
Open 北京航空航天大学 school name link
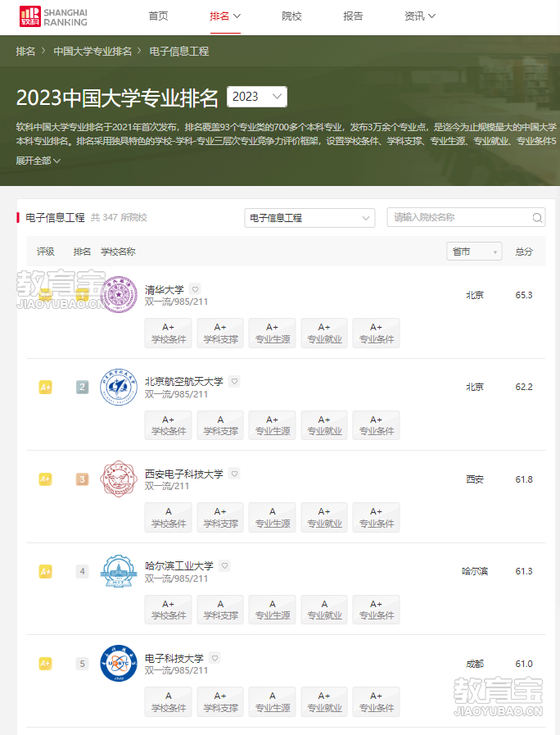[184, 382]
